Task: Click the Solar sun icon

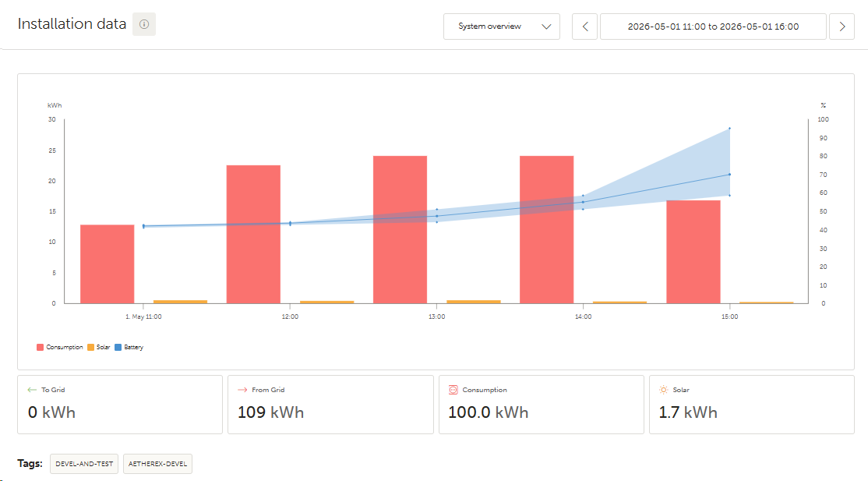Action: tap(663, 390)
